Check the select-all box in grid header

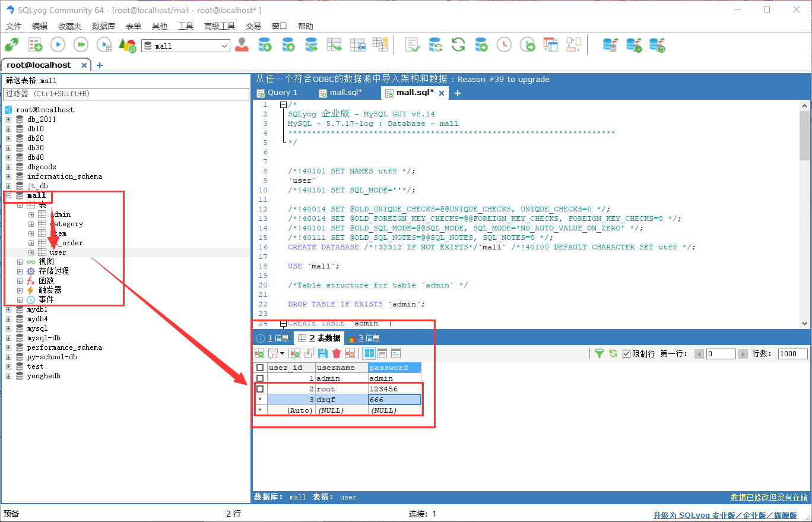[x=260, y=368]
